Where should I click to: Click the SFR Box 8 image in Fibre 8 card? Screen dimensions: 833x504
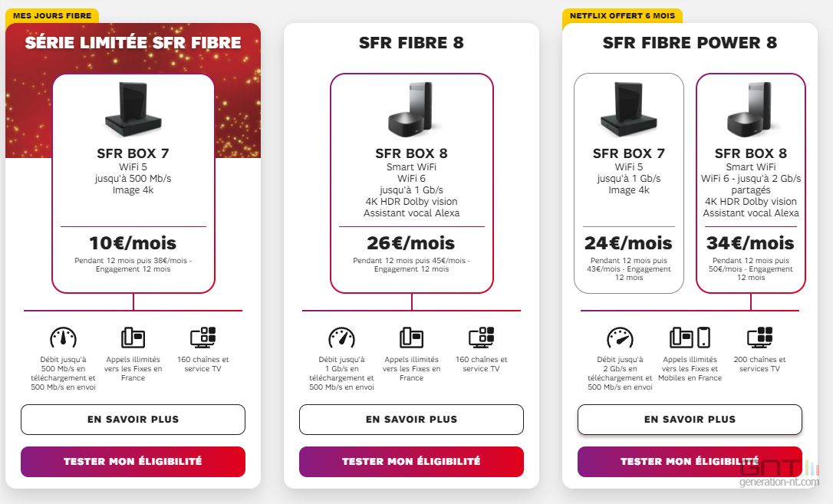coord(412,109)
